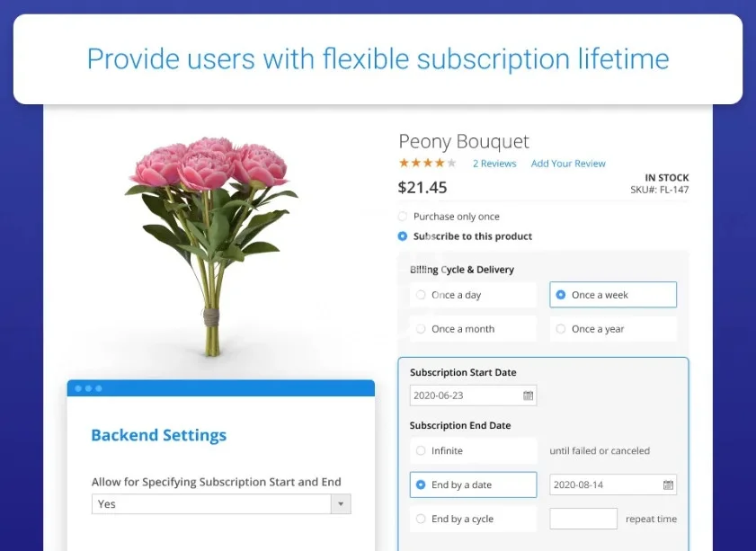Select Infinite subscription end option
Screen dimensions: 756x551
(421, 450)
